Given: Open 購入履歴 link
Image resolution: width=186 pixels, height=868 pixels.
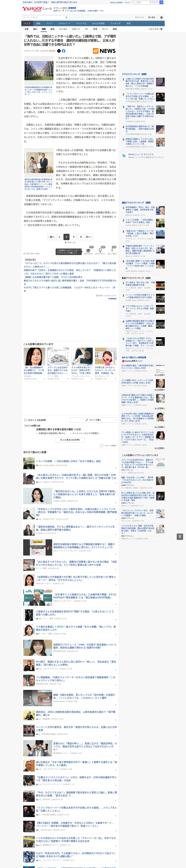Looking at the screenshot, I should click(x=152, y=18).
